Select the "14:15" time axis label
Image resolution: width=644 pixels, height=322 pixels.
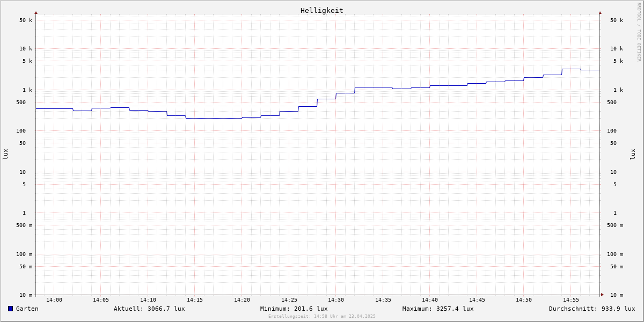[x=195, y=300]
